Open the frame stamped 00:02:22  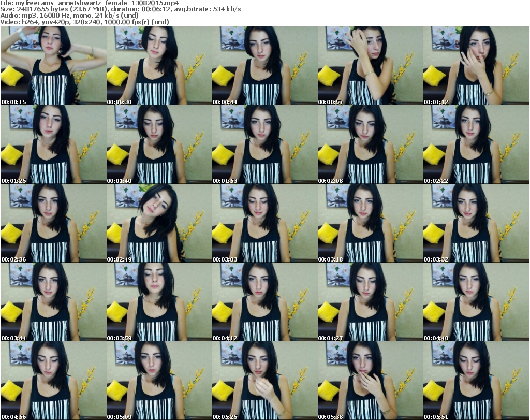point(476,144)
